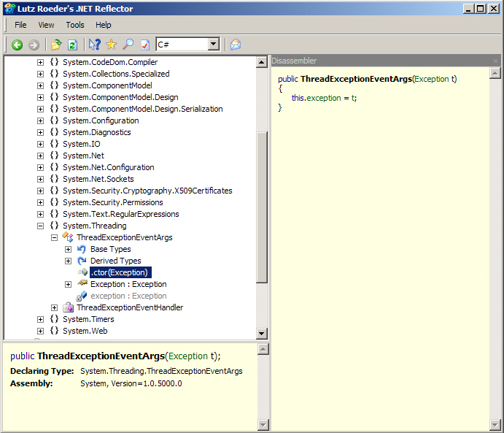This screenshot has width=504, height=433.
Task: Expand the System.Net.Sockets namespace
Action: pyautogui.click(x=40, y=179)
